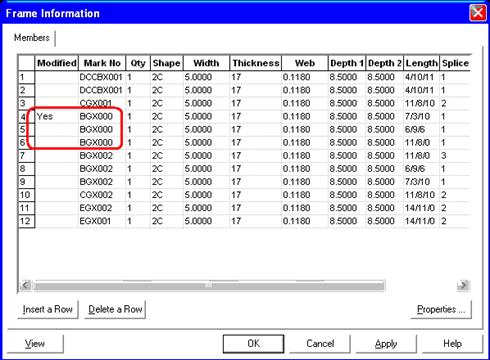
Task: Click length 7/3/10 in row 4
Action: tap(422, 116)
